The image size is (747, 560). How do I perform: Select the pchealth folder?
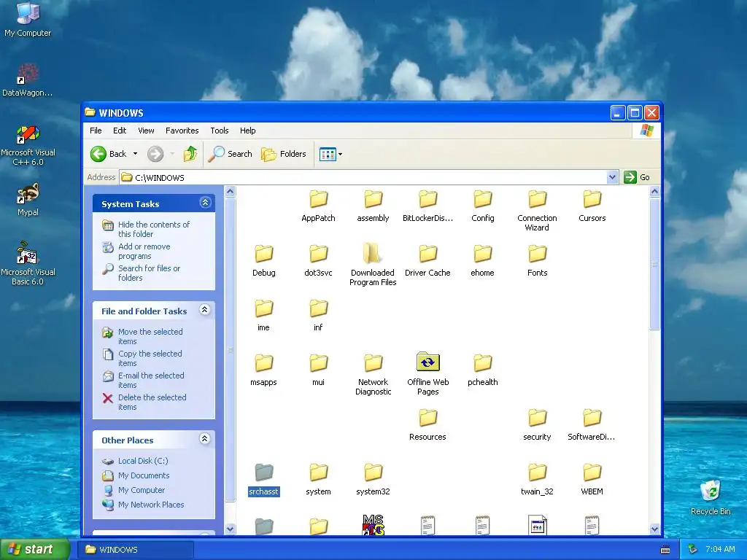click(483, 370)
